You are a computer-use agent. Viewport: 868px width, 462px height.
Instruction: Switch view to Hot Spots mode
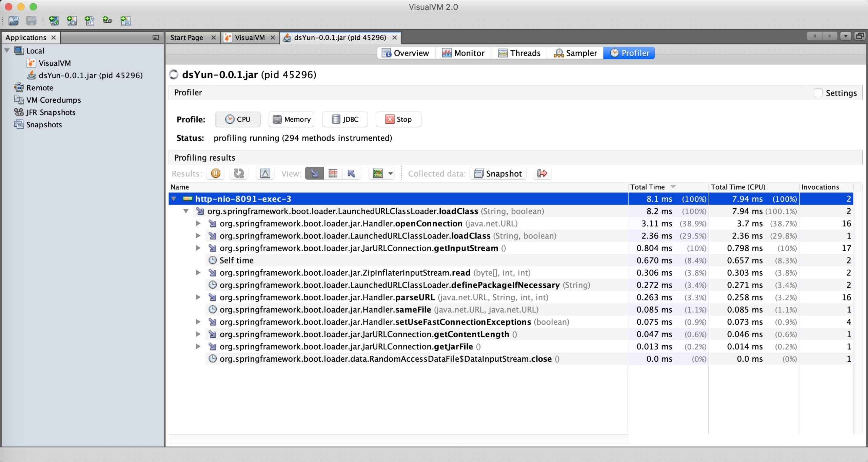[x=352, y=173]
